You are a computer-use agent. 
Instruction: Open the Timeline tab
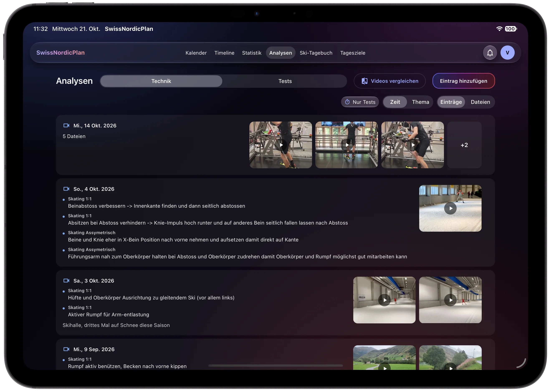coord(224,53)
